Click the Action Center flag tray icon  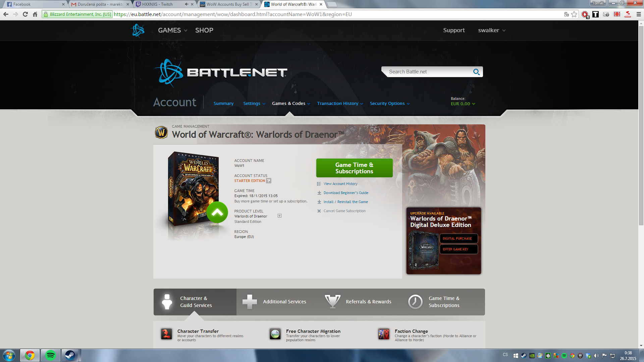(604, 356)
